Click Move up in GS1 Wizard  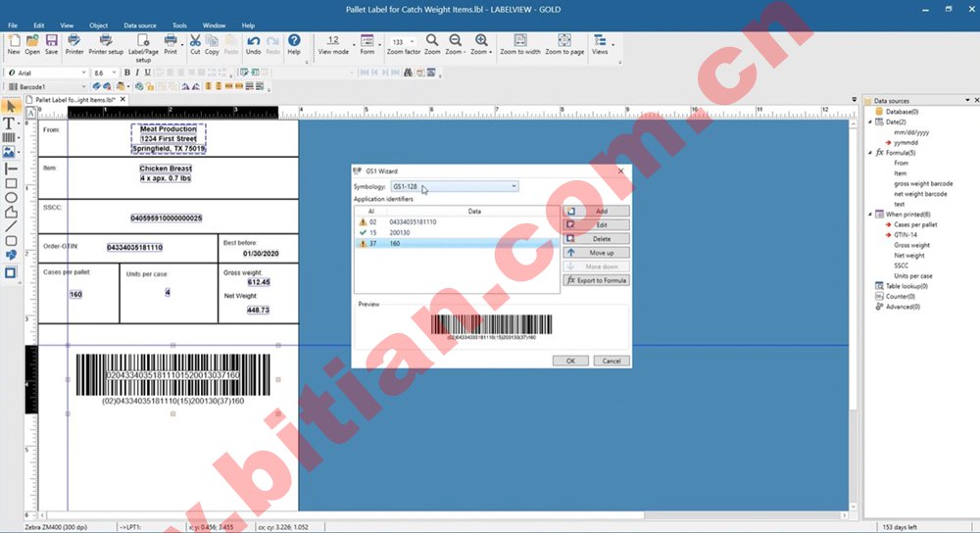click(x=596, y=253)
